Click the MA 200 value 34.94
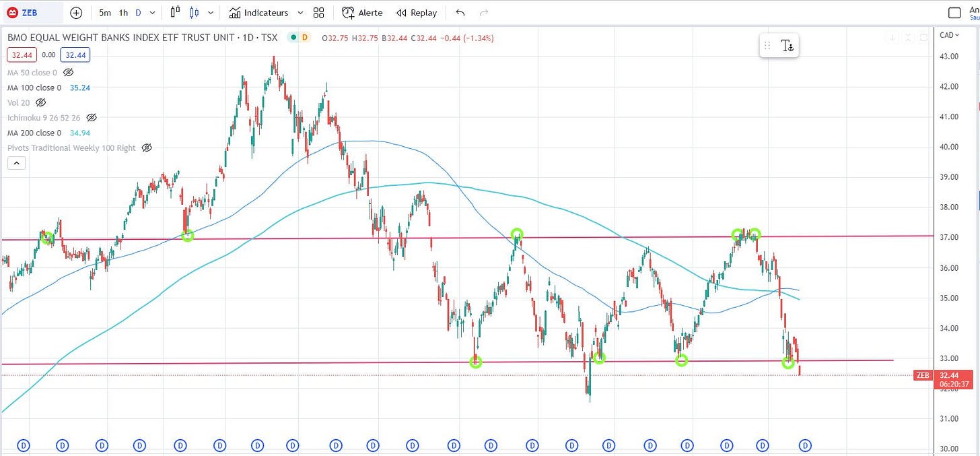The height and width of the screenshot is (456, 980). point(80,133)
